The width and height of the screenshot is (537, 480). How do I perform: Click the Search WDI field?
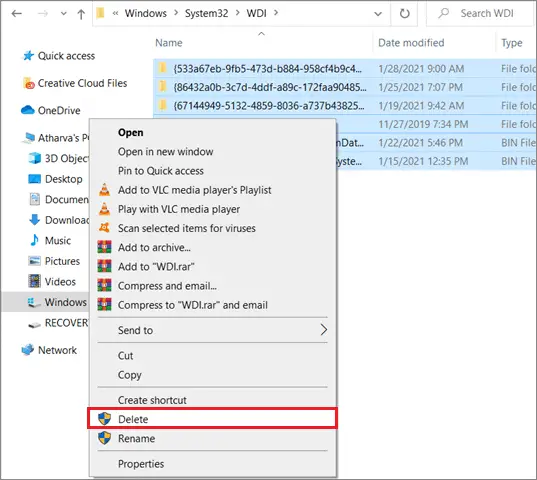tap(481, 14)
